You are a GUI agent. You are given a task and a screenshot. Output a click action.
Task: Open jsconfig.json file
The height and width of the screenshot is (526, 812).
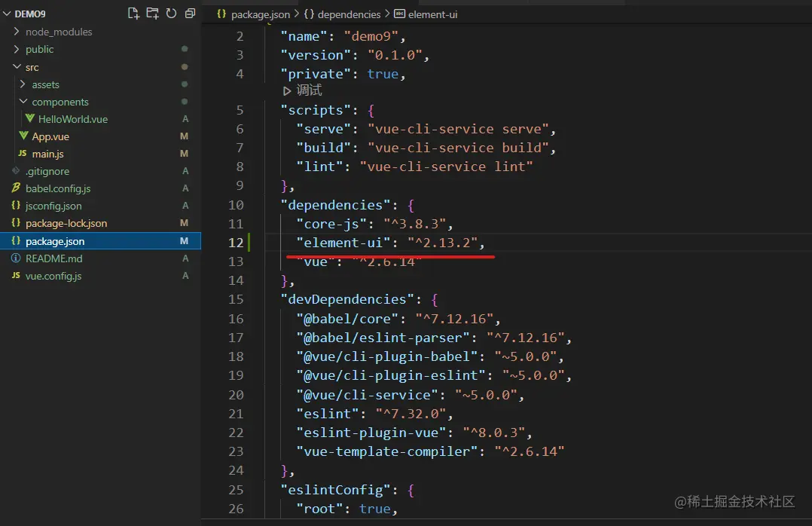(53, 206)
